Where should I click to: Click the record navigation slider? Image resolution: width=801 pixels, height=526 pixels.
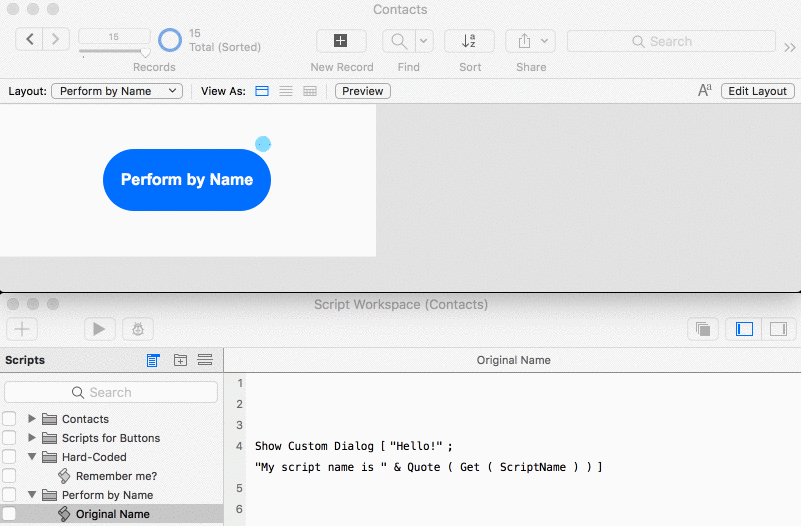pos(114,52)
